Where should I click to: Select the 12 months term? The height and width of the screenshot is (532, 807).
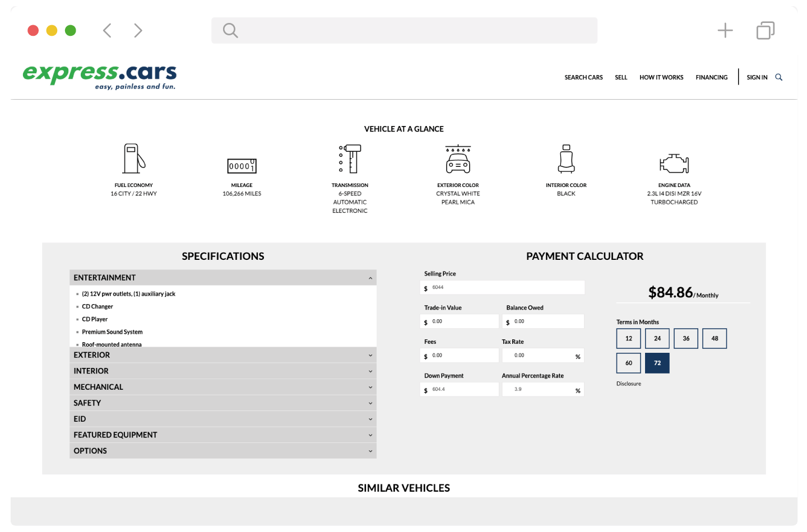pos(629,338)
